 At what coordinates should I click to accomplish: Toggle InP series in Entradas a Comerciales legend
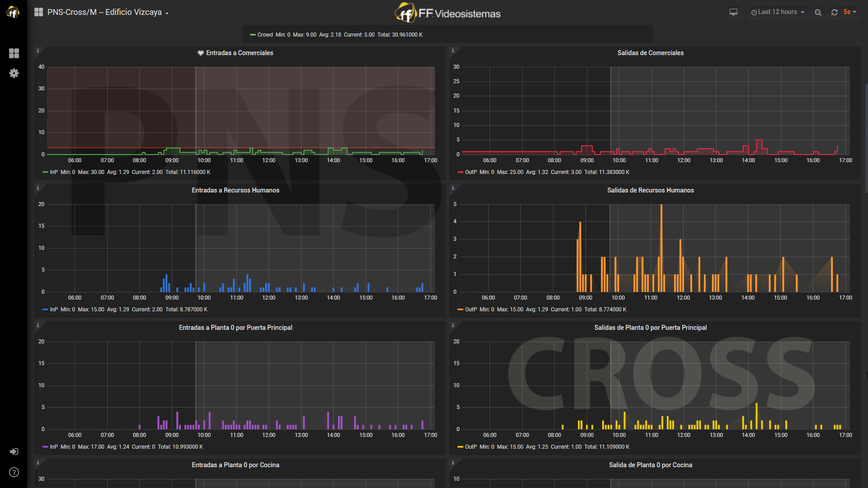point(54,172)
